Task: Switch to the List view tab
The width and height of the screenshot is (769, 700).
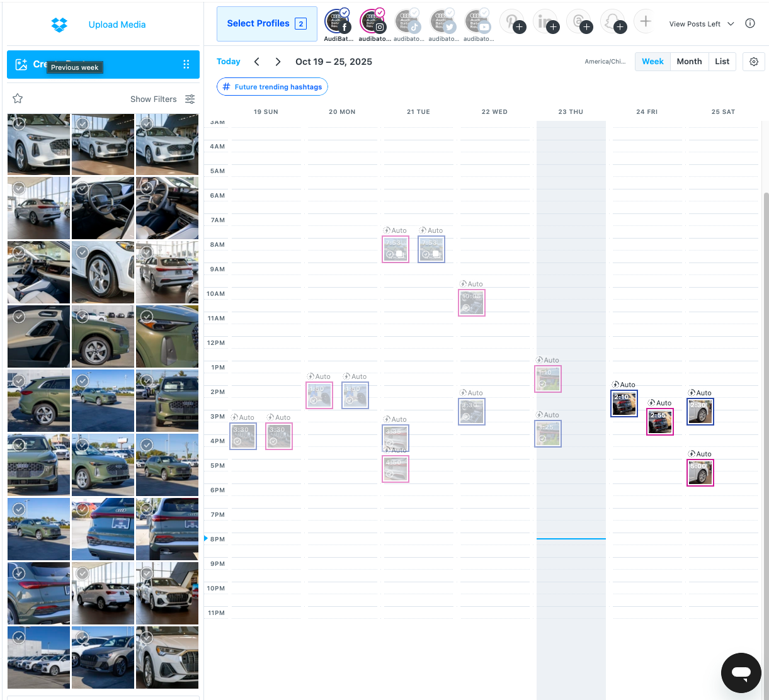Action: point(722,61)
